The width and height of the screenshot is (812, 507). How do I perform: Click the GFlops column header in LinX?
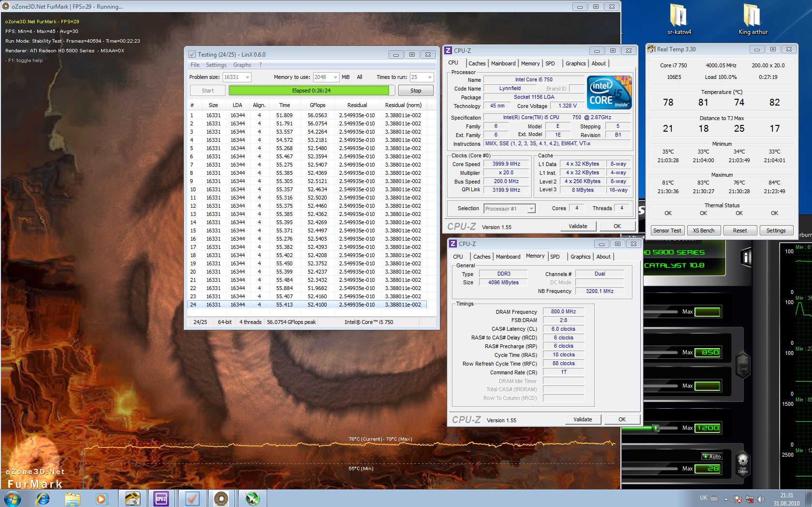click(x=317, y=105)
